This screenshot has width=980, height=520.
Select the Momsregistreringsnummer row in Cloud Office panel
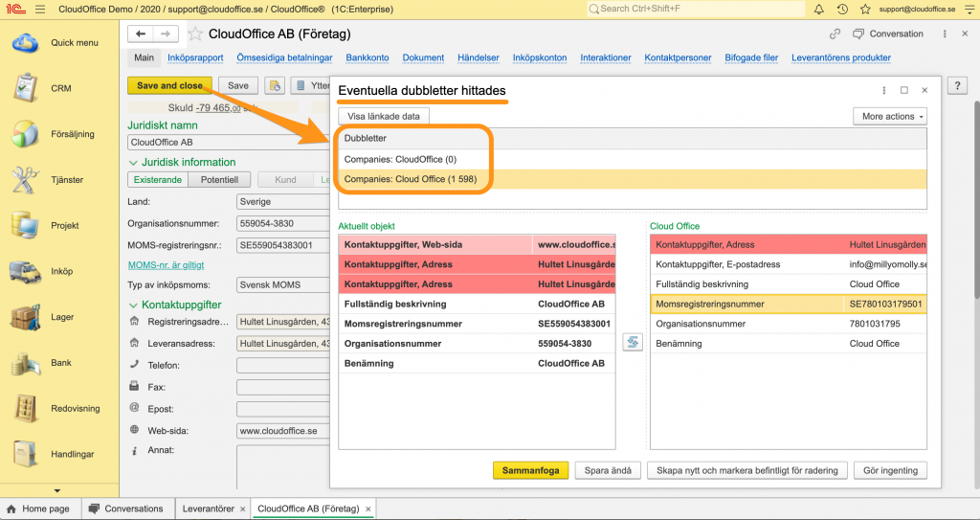[x=789, y=305]
